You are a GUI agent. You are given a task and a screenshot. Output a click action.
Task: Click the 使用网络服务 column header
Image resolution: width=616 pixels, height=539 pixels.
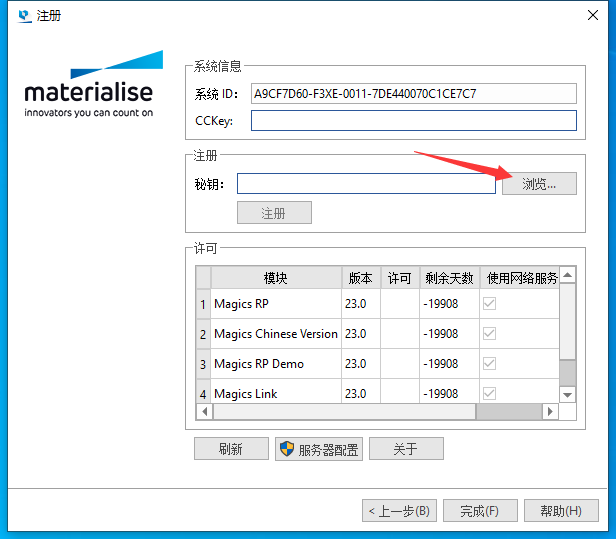(519, 278)
